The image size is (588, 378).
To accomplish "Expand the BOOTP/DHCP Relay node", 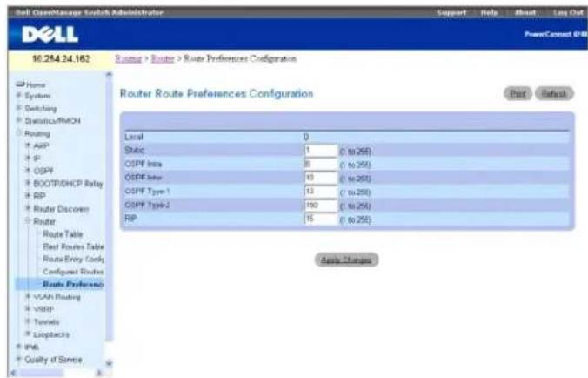I will (x=27, y=183).
